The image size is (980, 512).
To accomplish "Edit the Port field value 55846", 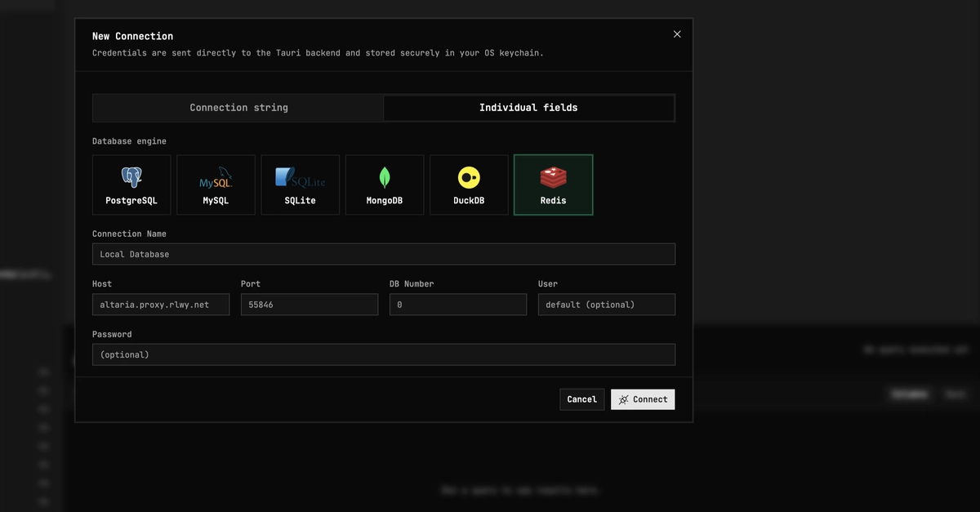I will coord(310,305).
